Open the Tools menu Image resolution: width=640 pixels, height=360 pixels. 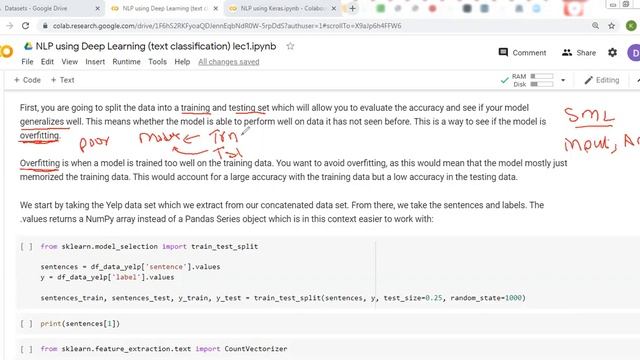click(158, 62)
